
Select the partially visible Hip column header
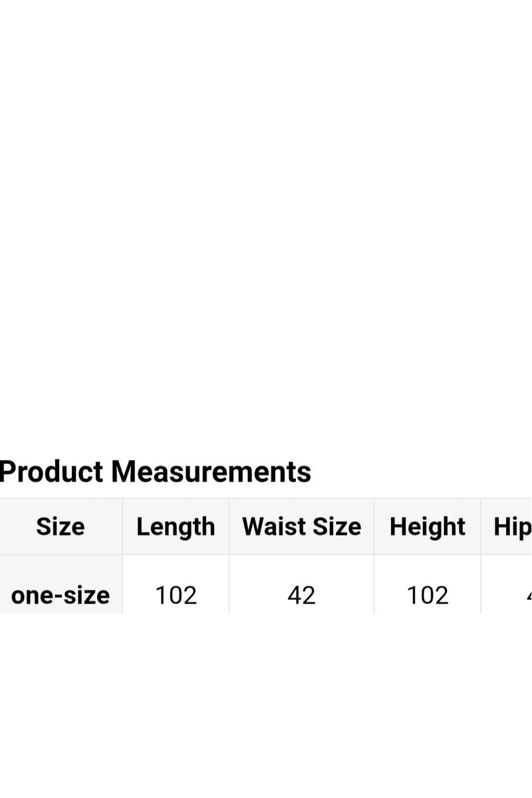point(512,527)
